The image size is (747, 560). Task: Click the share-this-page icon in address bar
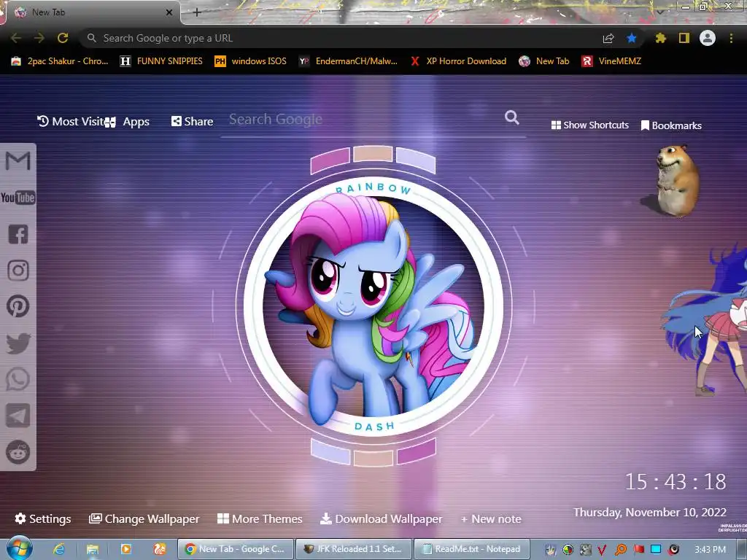(x=608, y=39)
